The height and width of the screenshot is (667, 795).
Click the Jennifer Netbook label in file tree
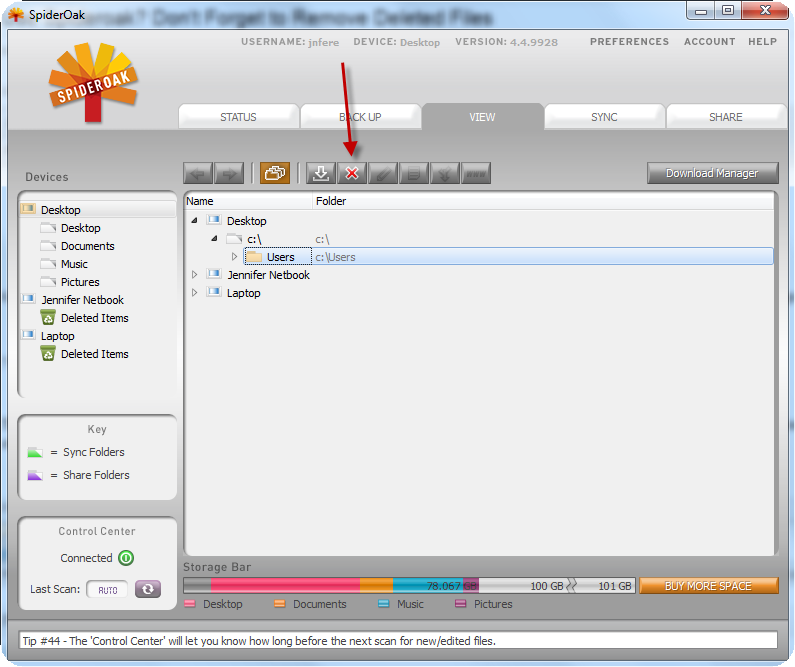click(x=268, y=275)
